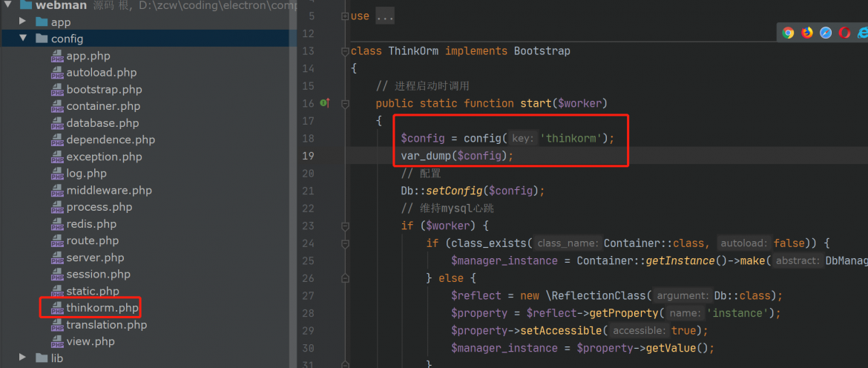Open autoload.php in project tree

pos(102,73)
